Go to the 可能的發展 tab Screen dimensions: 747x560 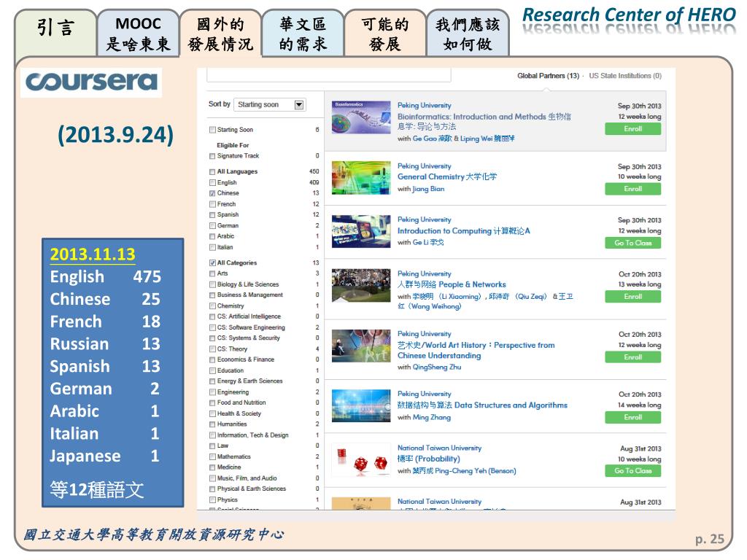(385, 34)
